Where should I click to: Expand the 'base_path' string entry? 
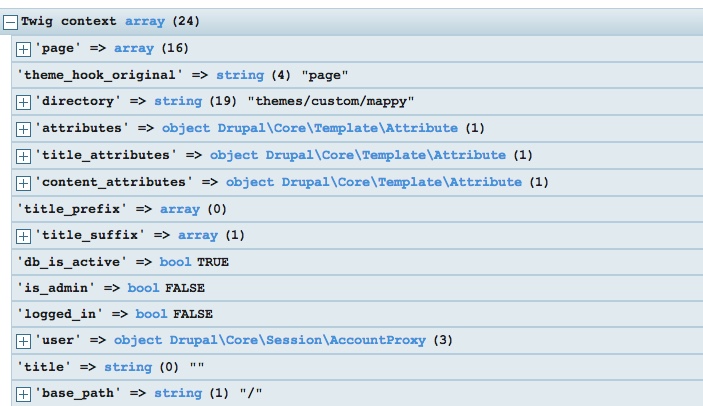click(x=23, y=394)
